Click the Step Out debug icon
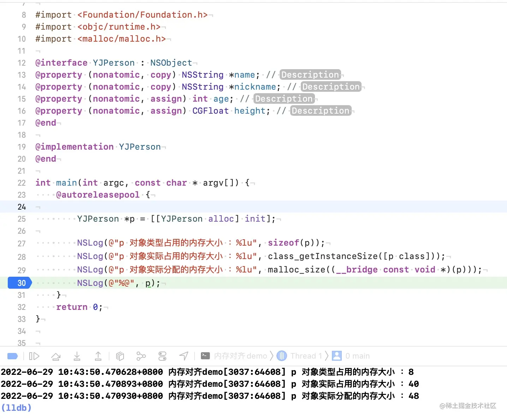The height and width of the screenshot is (420, 507). [x=98, y=356]
